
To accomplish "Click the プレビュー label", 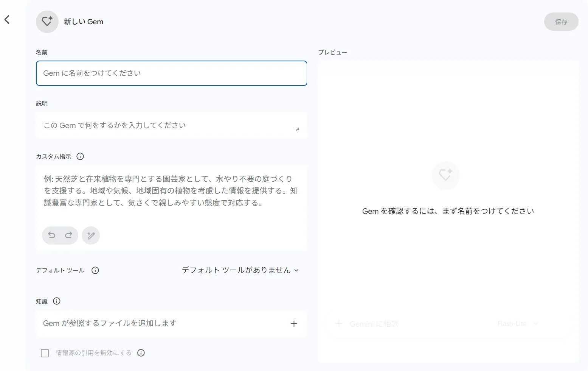I will click(333, 52).
